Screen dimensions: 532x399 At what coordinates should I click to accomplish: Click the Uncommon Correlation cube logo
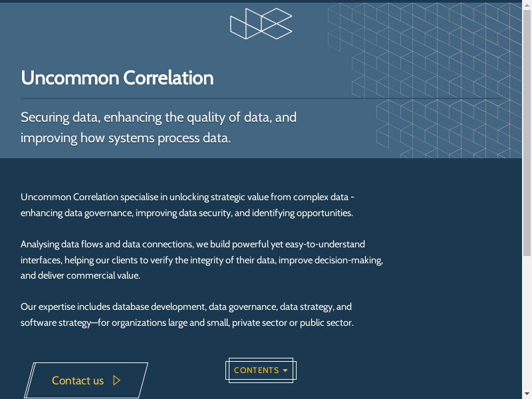click(261, 24)
